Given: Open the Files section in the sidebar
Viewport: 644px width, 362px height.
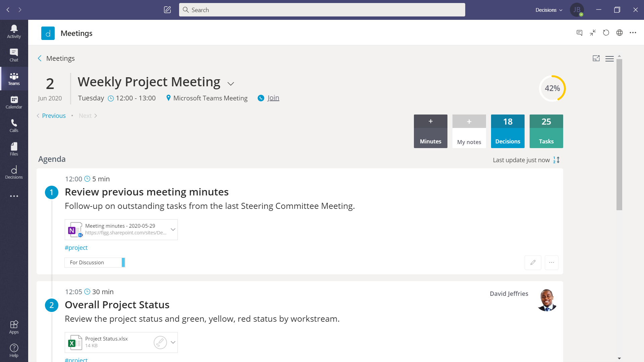Looking at the screenshot, I should click(14, 149).
